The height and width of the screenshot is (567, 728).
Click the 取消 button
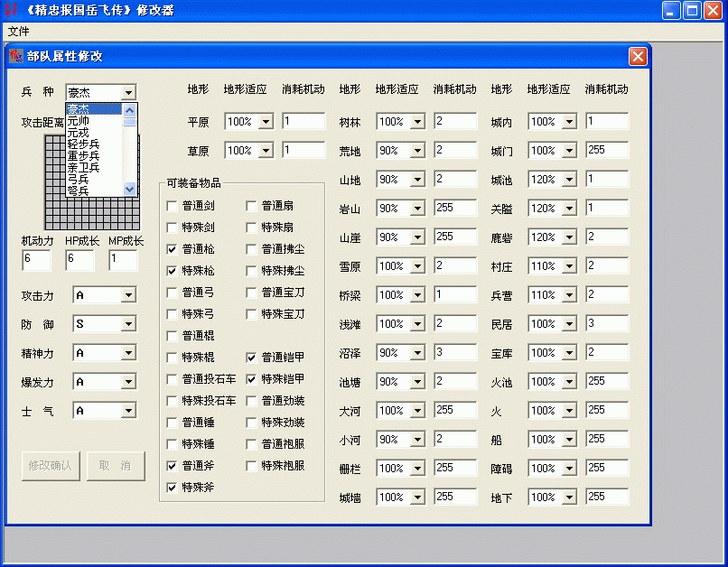116,466
